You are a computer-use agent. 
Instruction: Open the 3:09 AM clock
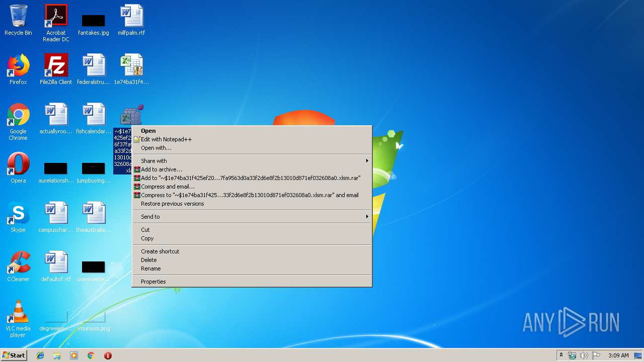point(618,355)
